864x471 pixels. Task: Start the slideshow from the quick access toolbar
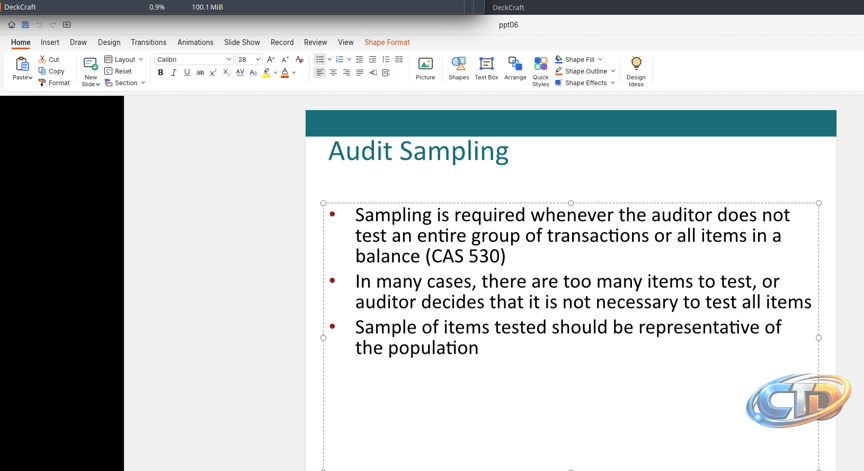coord(67,25)
